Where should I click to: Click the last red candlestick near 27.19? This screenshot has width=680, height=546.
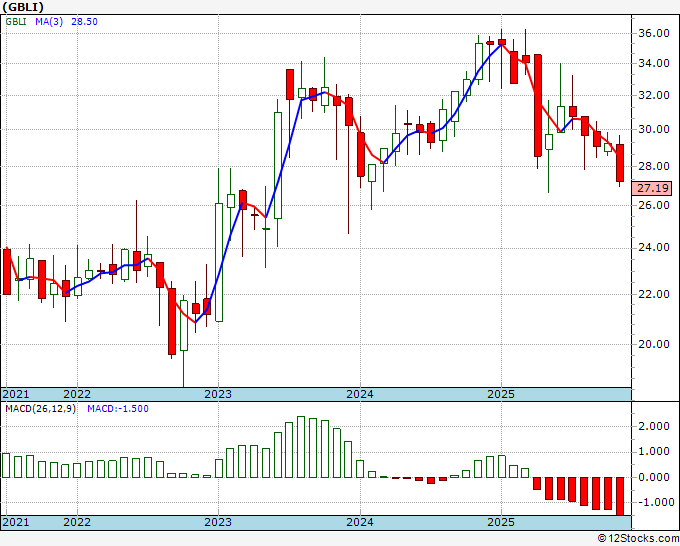[620, 163]
